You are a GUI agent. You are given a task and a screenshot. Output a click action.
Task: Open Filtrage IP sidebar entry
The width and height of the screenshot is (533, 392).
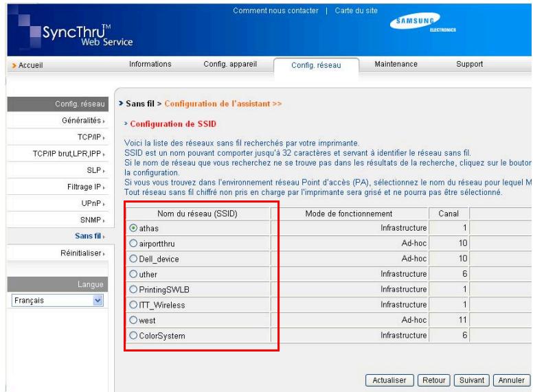click(86, 187)
